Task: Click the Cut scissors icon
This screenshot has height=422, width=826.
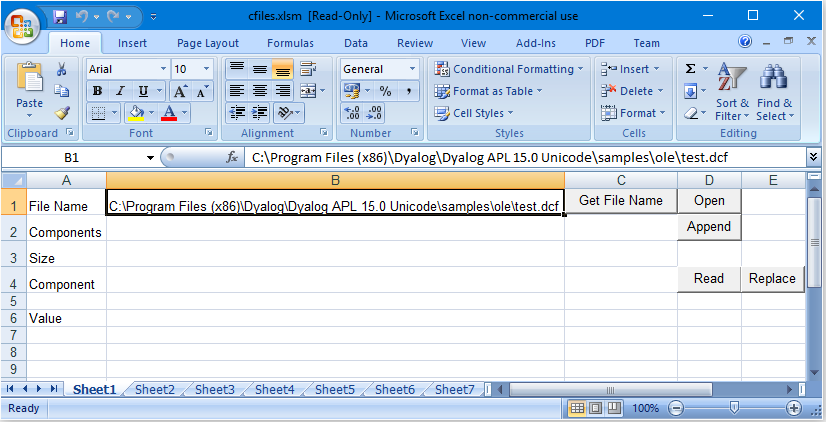Action: coord(62,69)
